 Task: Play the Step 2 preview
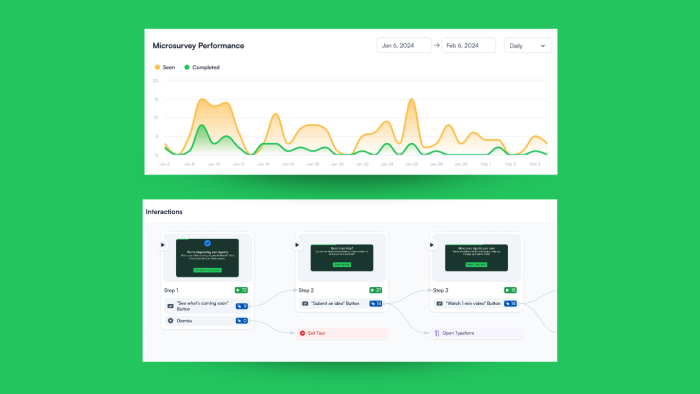(297, 245)
